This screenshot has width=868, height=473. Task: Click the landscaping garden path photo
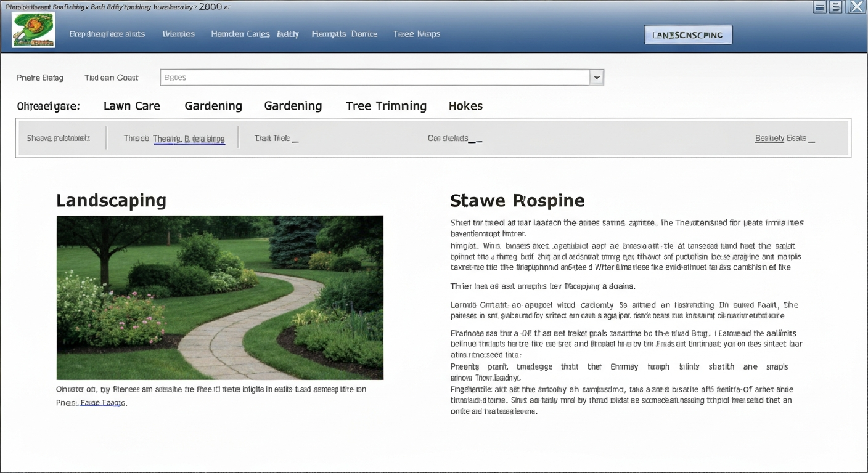pos(220,297)
